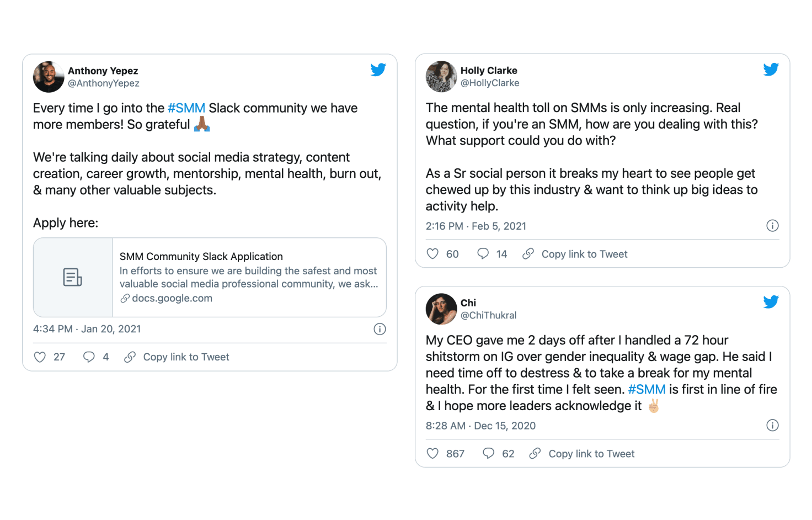Open the @HollyClarke handle
This screenshot has height=520, width=812.
click(490, 83)
